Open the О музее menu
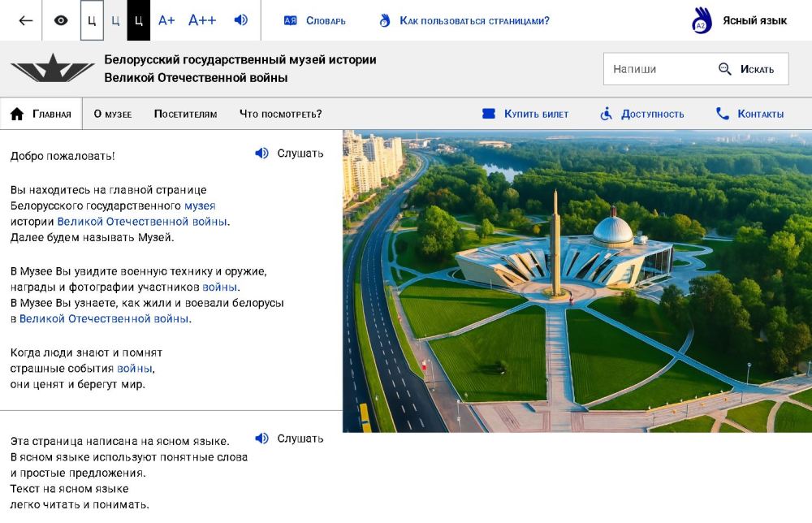812x523 pixels. click(112, 115)
